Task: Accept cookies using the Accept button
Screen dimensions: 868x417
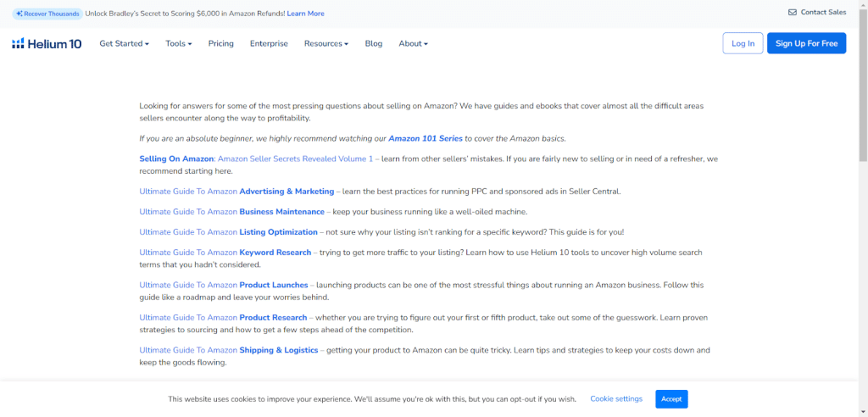Action: click(x=671, y=399)
